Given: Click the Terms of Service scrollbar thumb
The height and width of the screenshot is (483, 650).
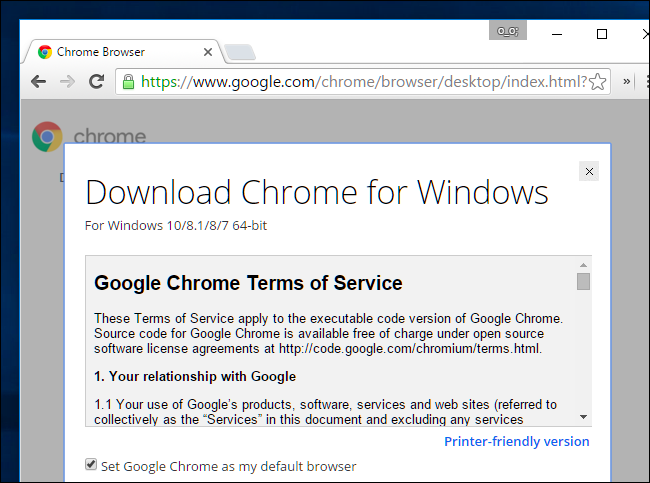Looking at the screenshot, I should [x=583, y=281].
